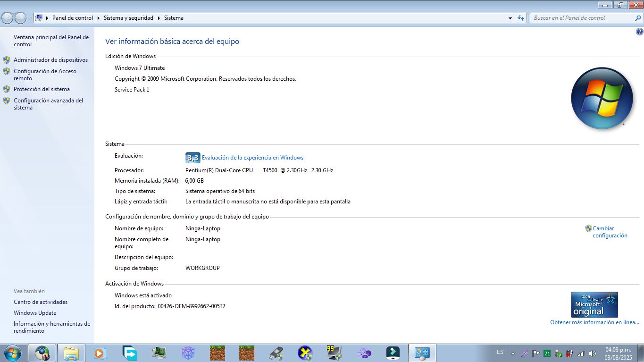Click the Forward navigation arrow button
644x362 pixels.
tap(20, 18)
